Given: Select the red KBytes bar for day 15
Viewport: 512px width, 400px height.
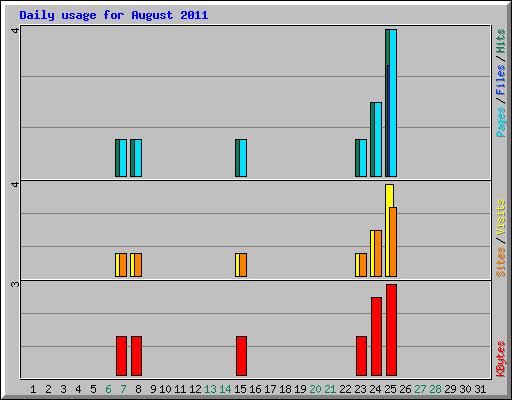Looking at the screenshot, I should tap(241, 356).
